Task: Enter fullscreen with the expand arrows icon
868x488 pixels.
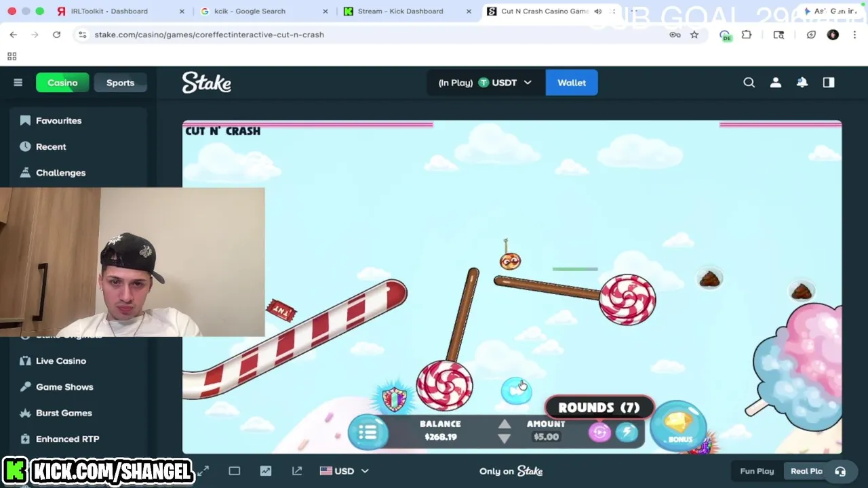Action: (x=203, y=471)
